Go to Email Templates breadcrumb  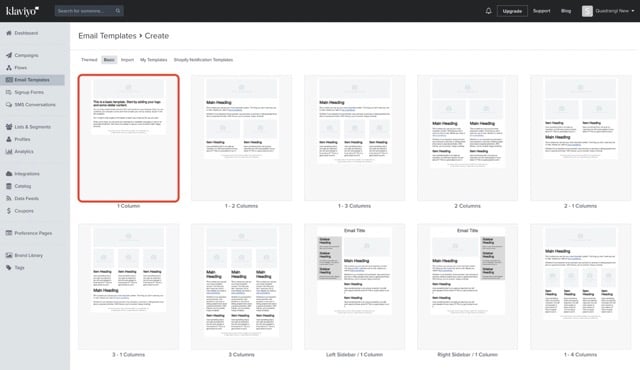click(x=107, y=36)
